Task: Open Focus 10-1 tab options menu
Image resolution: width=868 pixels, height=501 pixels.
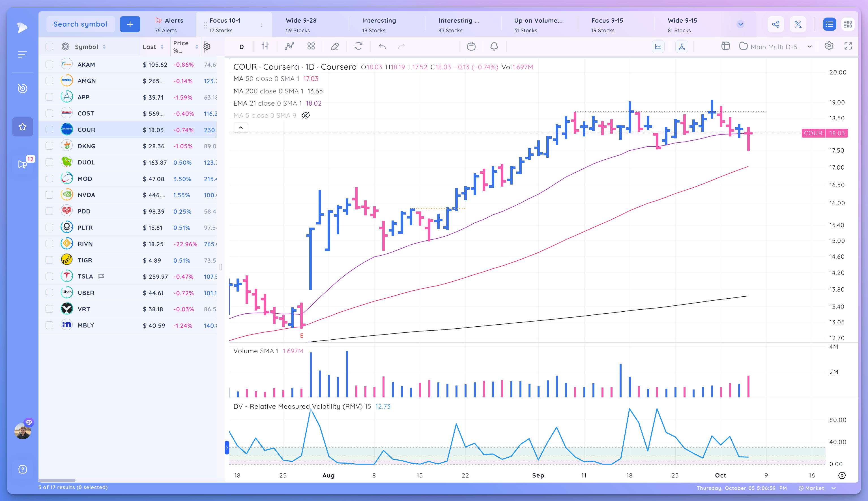Action: tap(262, 25)
